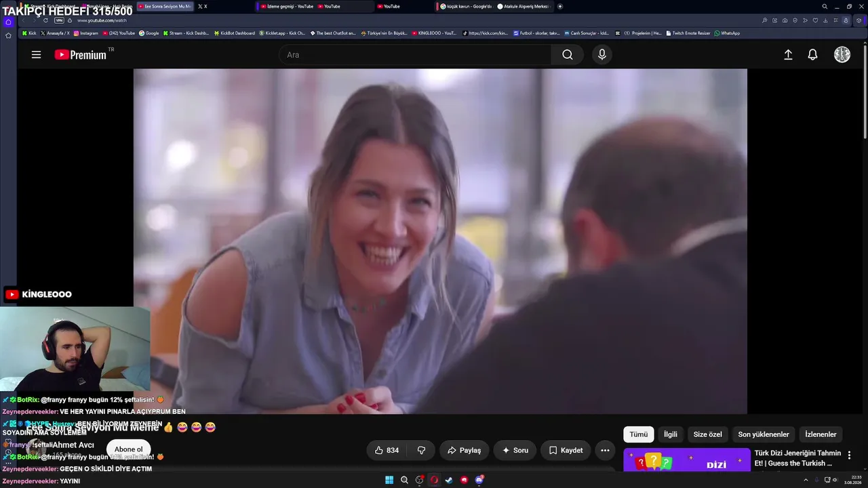Open the browser profile icon

[846, 20]
